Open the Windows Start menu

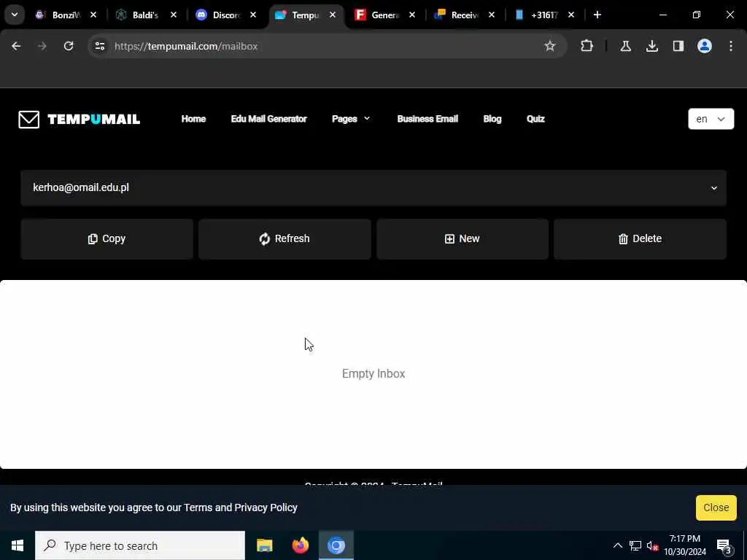pos(18,545)
